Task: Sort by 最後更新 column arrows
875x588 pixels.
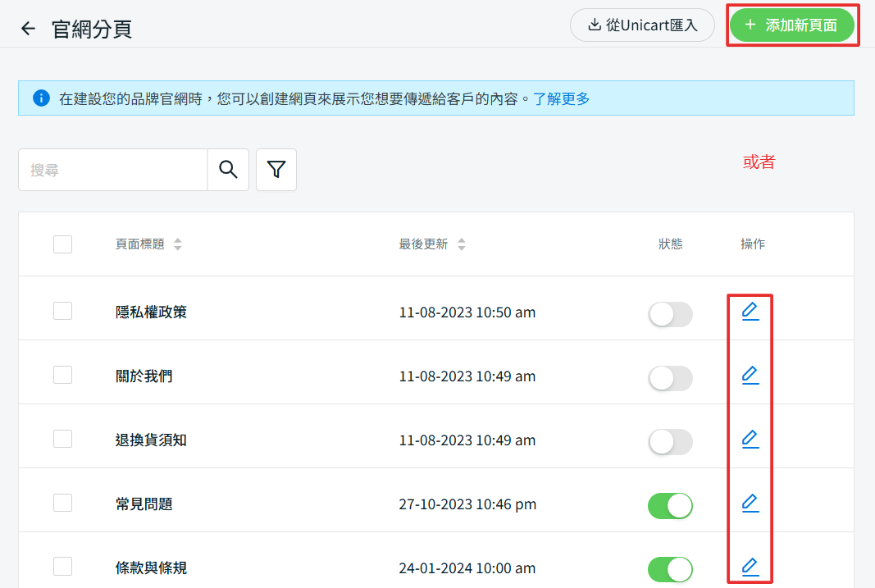Action: 462,244
